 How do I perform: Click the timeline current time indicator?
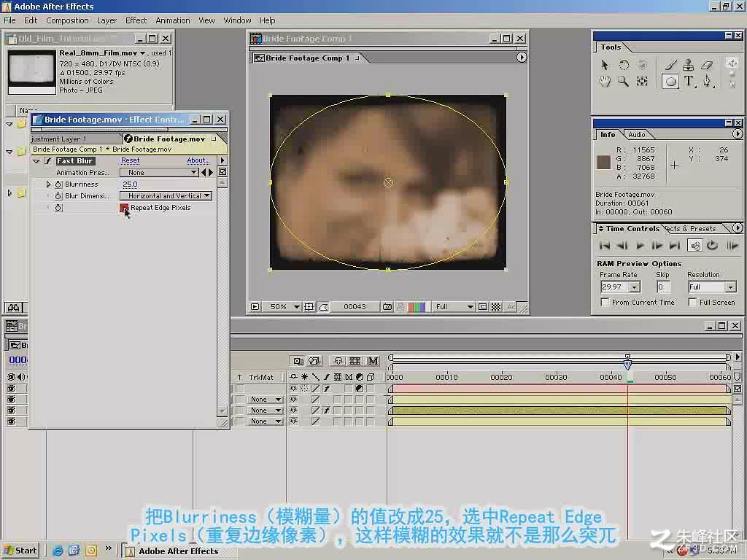627,365
